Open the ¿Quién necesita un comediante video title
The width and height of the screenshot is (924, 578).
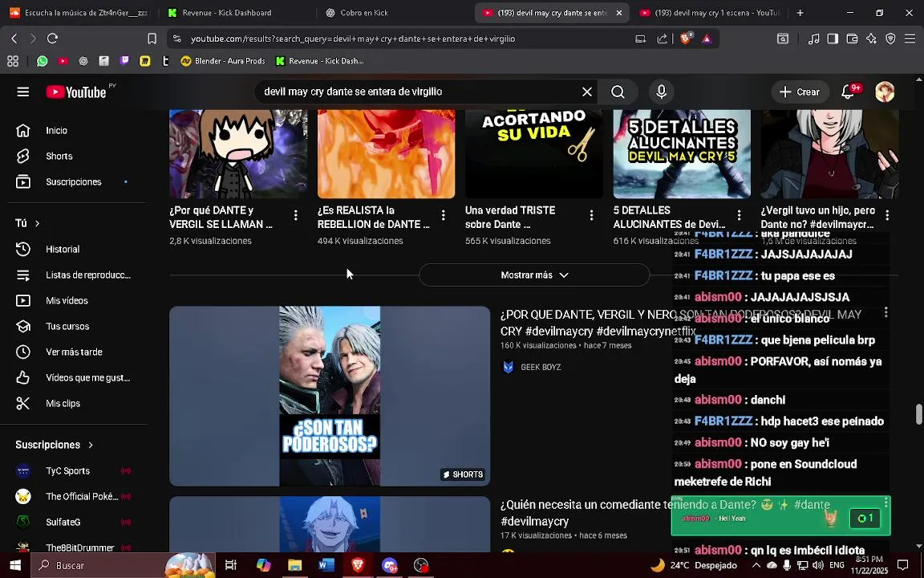pos(665,512)
